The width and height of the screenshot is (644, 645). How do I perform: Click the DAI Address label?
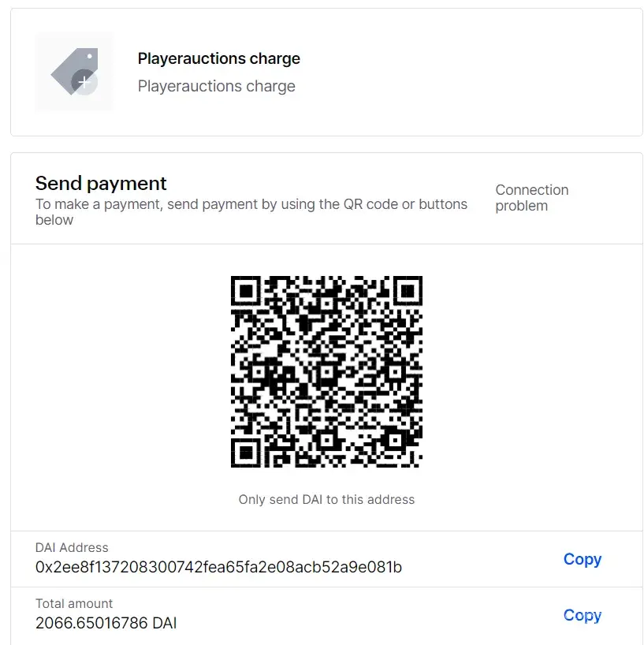[72, 547]
